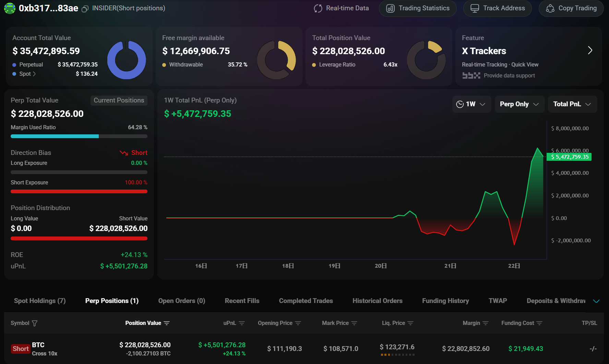Image resolution: width=609 pixels, height=364 pixels.
Task: Expand the tabs overflow chevron
Action: point(596,301)
